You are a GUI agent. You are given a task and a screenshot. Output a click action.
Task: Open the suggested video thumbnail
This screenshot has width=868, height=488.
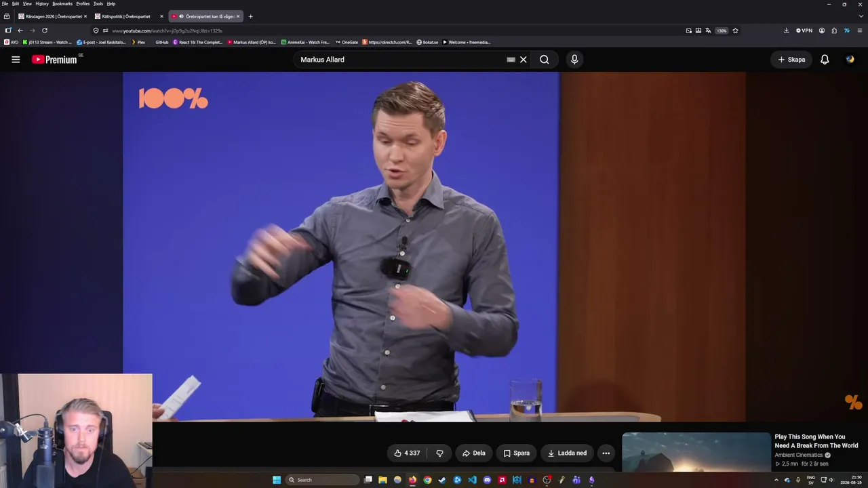[696, 452]
